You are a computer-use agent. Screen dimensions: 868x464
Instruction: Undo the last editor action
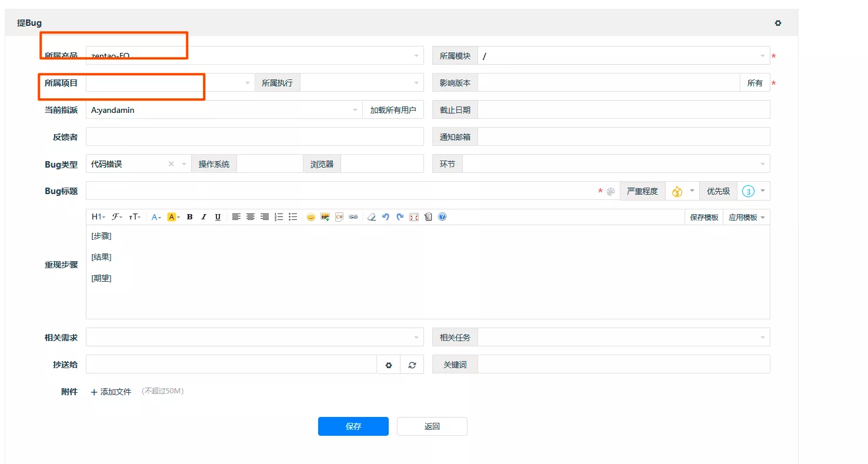click(386, 217)
